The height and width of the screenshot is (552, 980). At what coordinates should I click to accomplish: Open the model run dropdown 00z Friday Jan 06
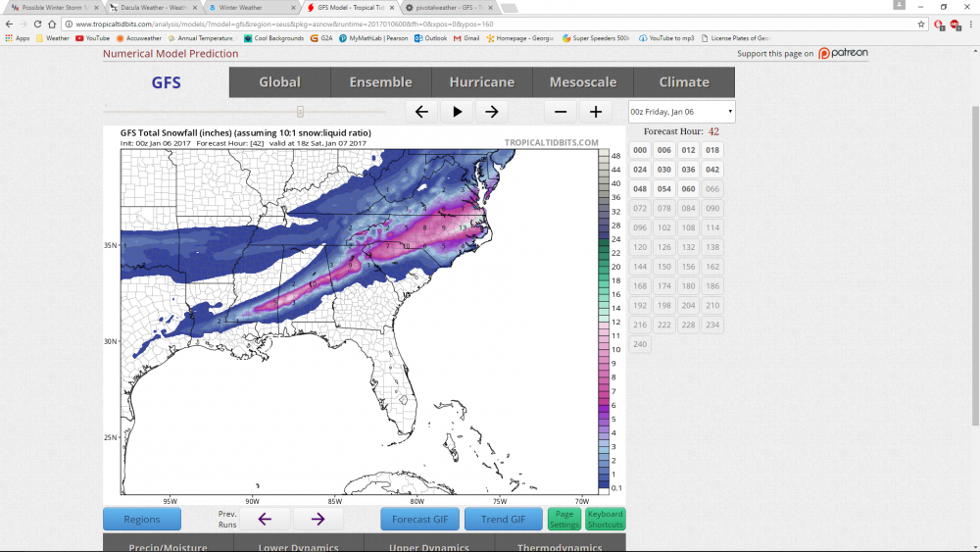pyautogui.click(x=681, y=112)
